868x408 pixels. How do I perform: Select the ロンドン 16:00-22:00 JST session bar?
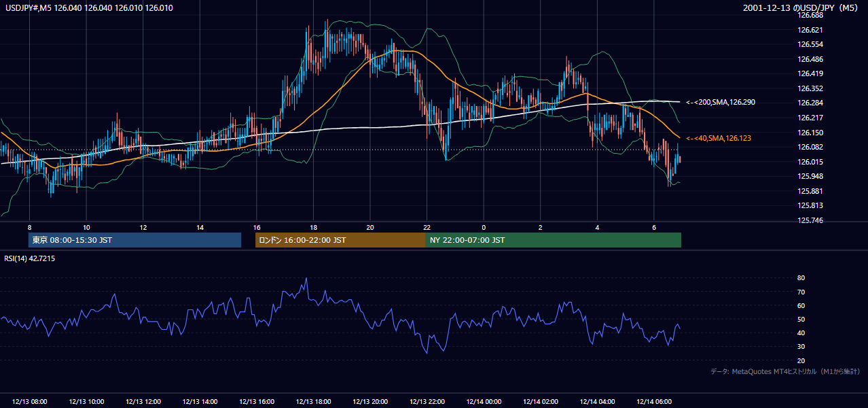pyautogui.click(x=340, y=240)
